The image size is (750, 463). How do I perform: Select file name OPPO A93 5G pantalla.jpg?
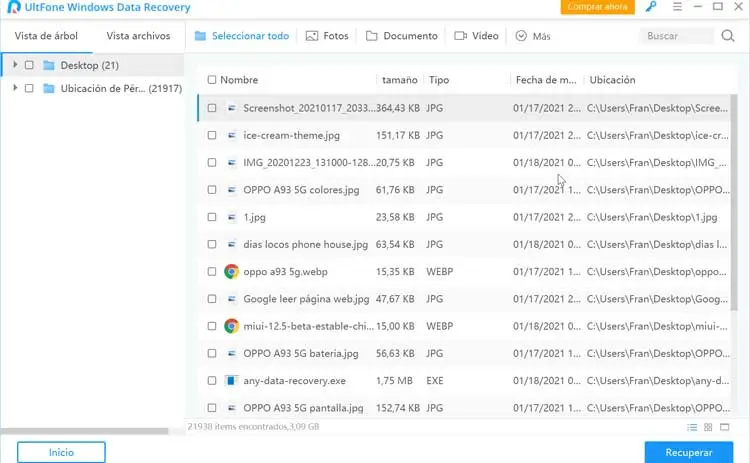pos(303,408)
